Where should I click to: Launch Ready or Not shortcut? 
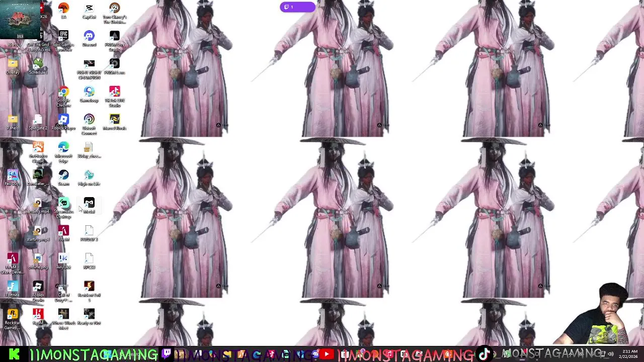click(89, 317)
